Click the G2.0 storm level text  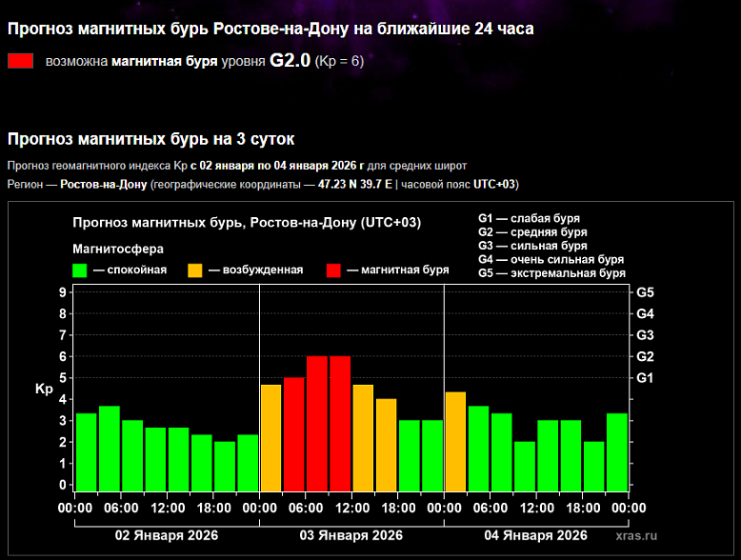290,61
